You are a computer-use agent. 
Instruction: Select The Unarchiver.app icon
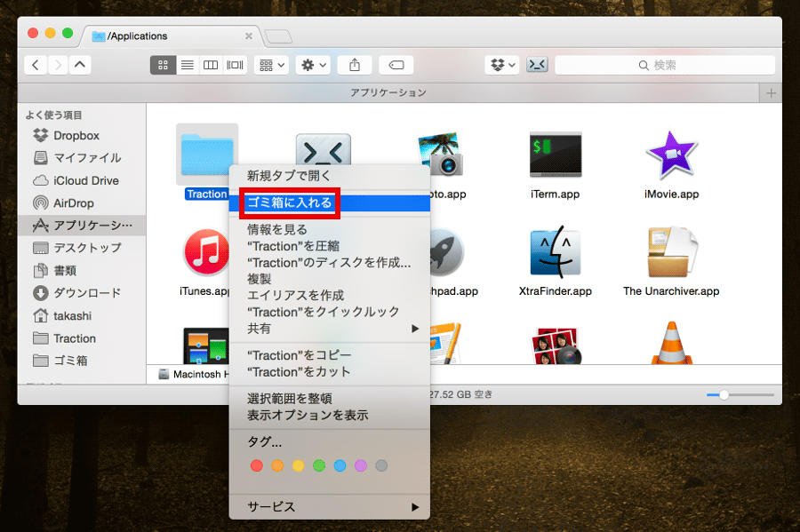coord(671,253)
